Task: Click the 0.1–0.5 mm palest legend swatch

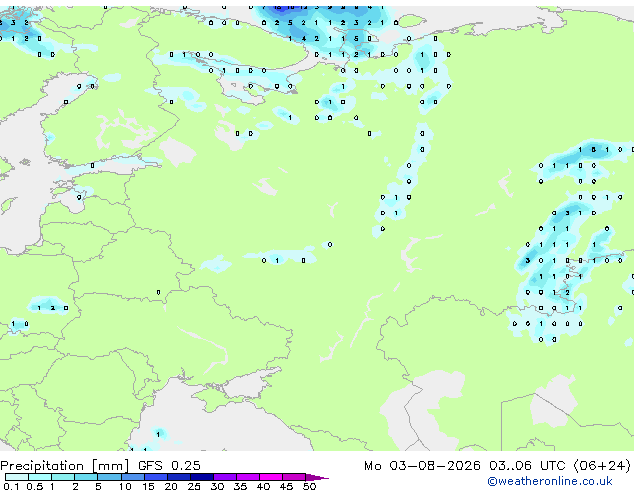Action: (17, 477)
